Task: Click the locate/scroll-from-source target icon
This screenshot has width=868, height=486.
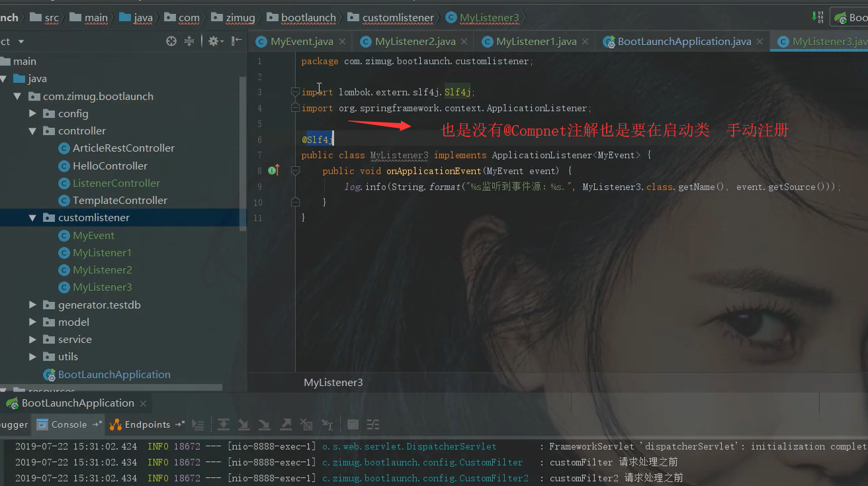Action: click(171, 41)
